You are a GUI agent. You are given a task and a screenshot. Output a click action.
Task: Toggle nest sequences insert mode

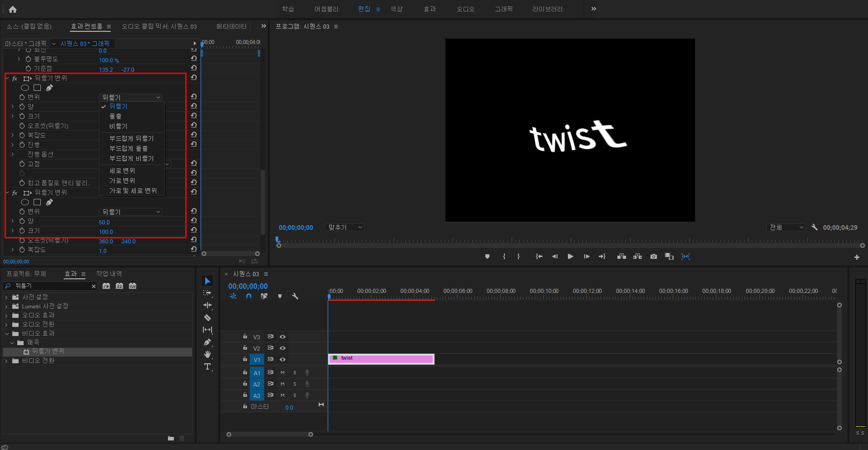[x=233, y=296]
